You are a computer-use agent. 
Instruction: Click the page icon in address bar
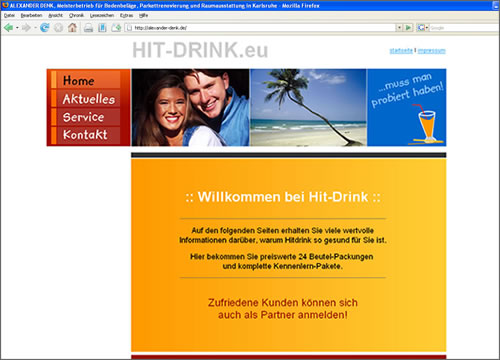pyautogui.click(x=129, y=28)
